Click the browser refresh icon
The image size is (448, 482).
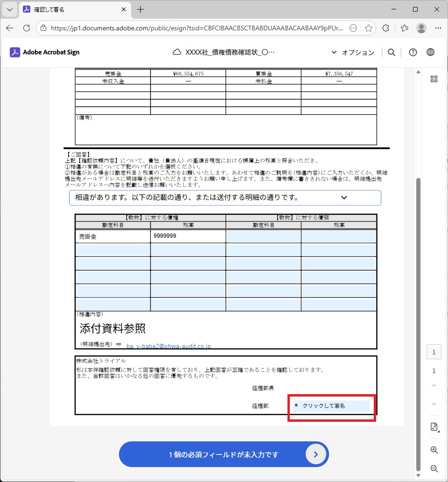[27, 28]
